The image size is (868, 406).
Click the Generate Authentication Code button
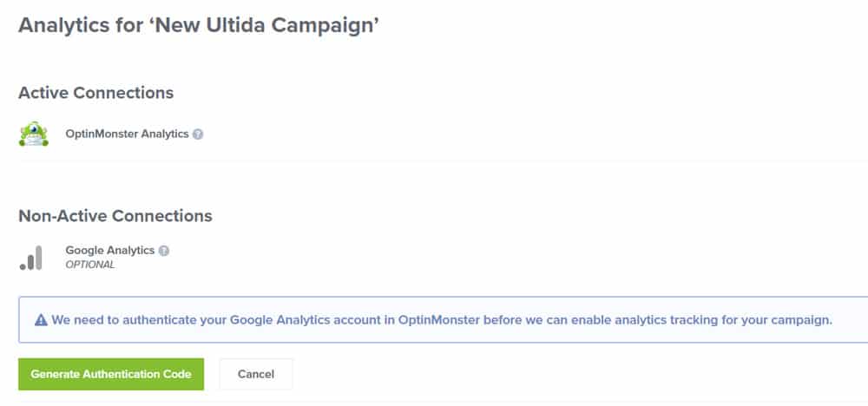[x=111, y=375]
